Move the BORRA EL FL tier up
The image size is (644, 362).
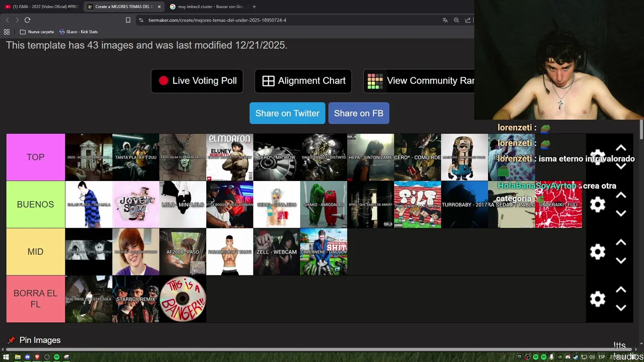pos(621,290)
